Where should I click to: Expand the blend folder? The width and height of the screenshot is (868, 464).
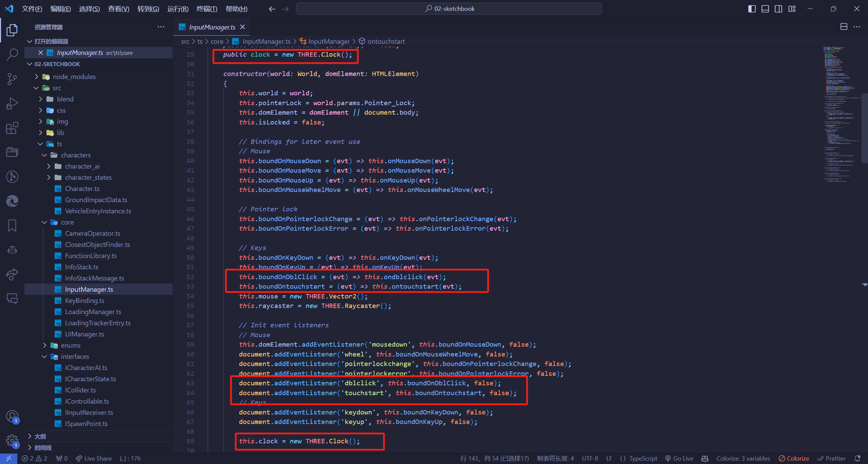(98, 99)
